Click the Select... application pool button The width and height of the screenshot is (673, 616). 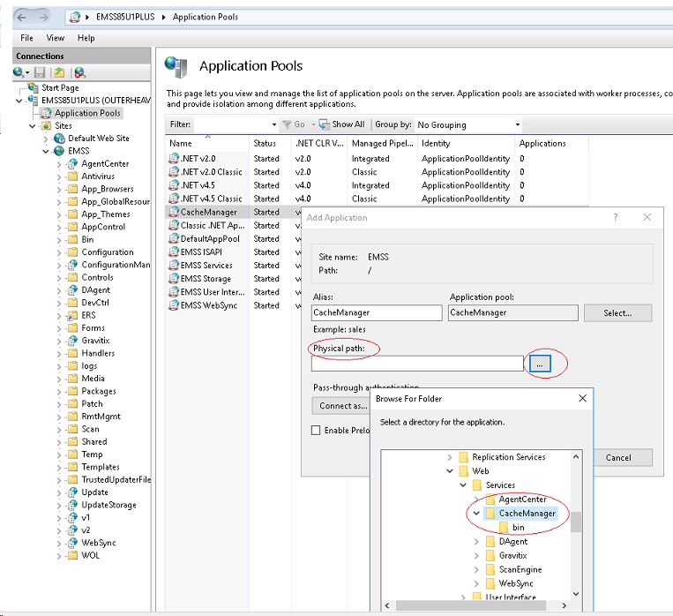point(617,312)
